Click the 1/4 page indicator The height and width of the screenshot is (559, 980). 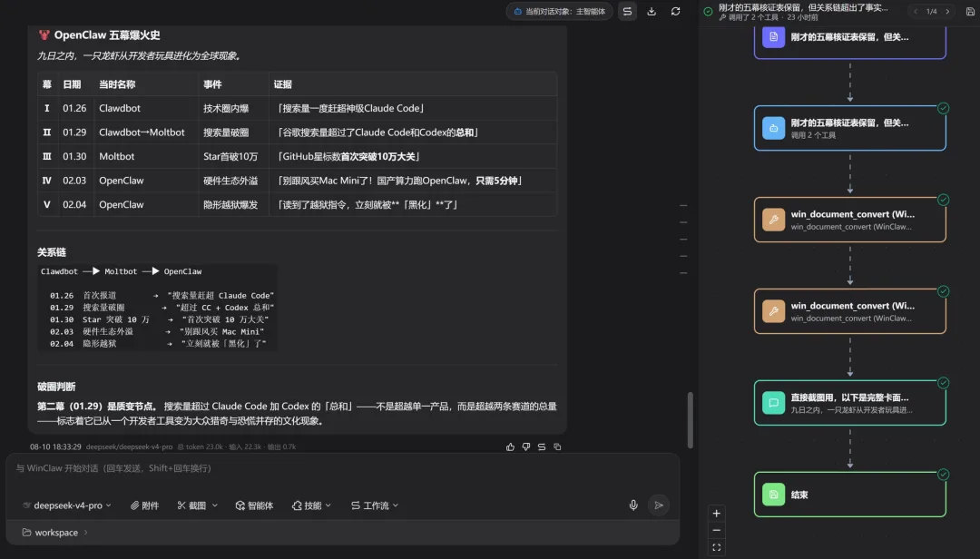[x=931, y=11]
